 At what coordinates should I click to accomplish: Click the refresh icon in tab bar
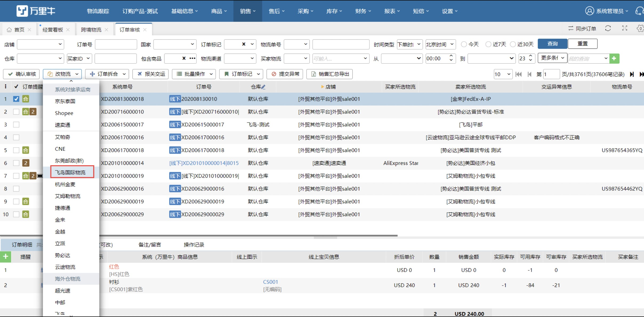pos(608,29)
